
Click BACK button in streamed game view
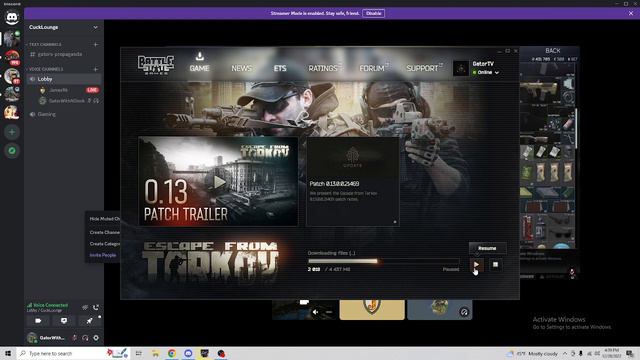tap(553, 51)
